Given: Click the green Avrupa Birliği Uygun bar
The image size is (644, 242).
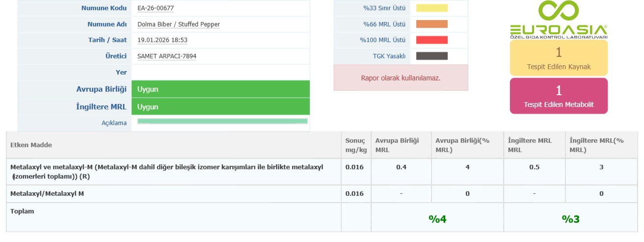Looking at the screenshot, I should 220,89.
